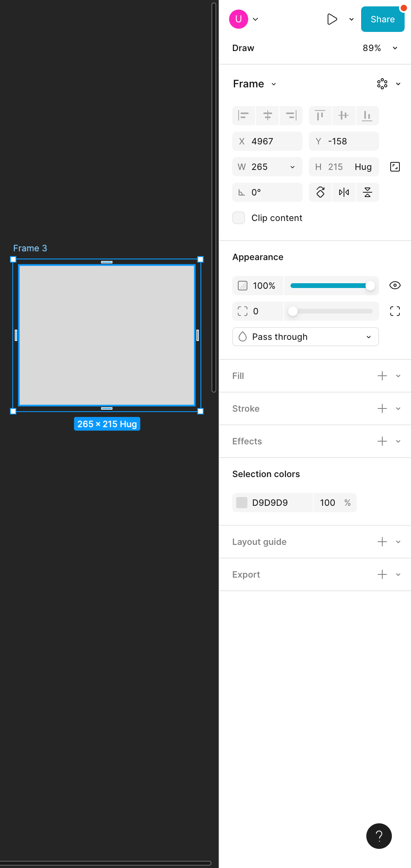Click the rotation angle icon
The width and height of the screenshot is (411, 868).
coord(241,193)
